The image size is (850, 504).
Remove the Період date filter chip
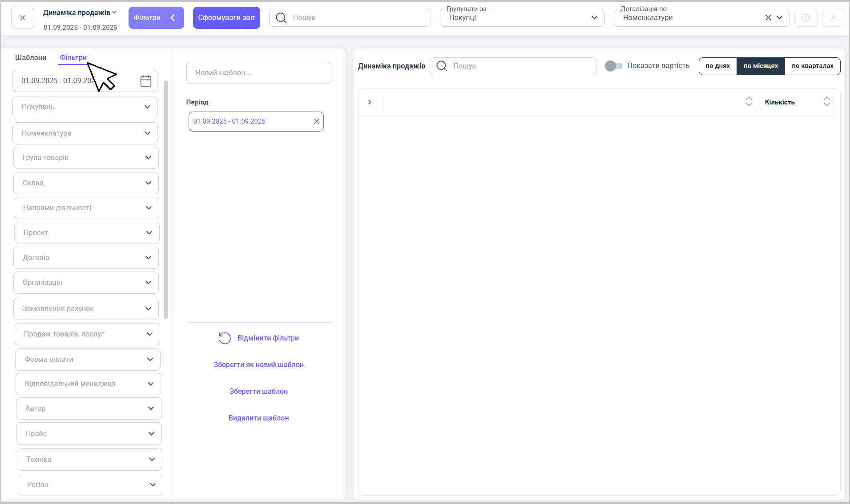coord(316,121)
